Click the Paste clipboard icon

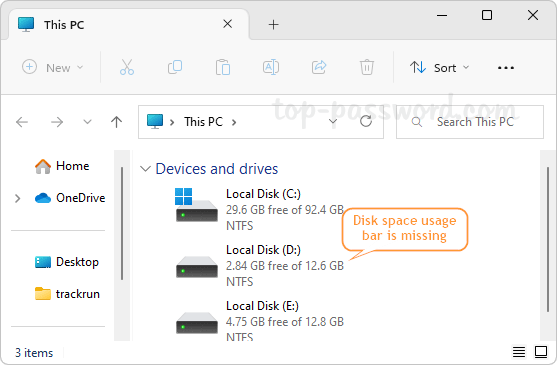(x=223, y=67)
